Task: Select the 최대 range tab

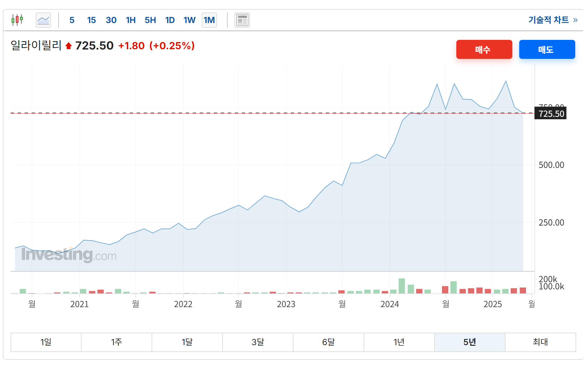Action: click(x=541, y=342)
